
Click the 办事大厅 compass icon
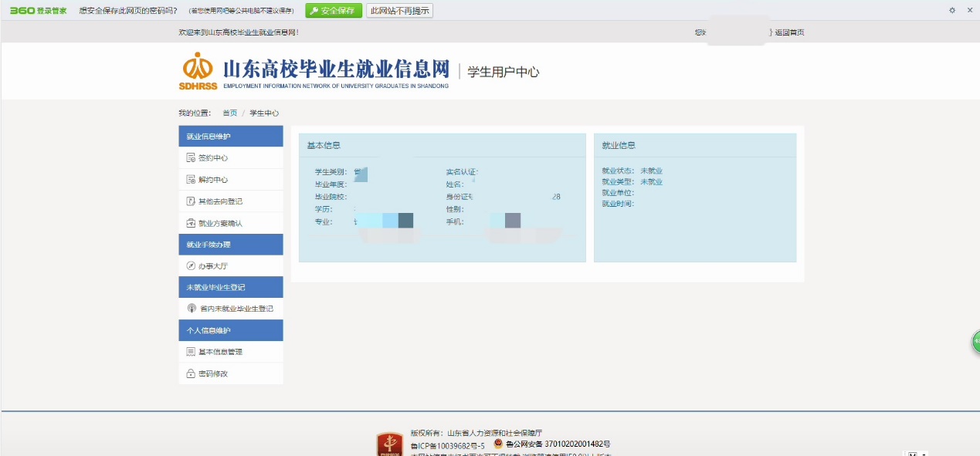click(191, 266)
